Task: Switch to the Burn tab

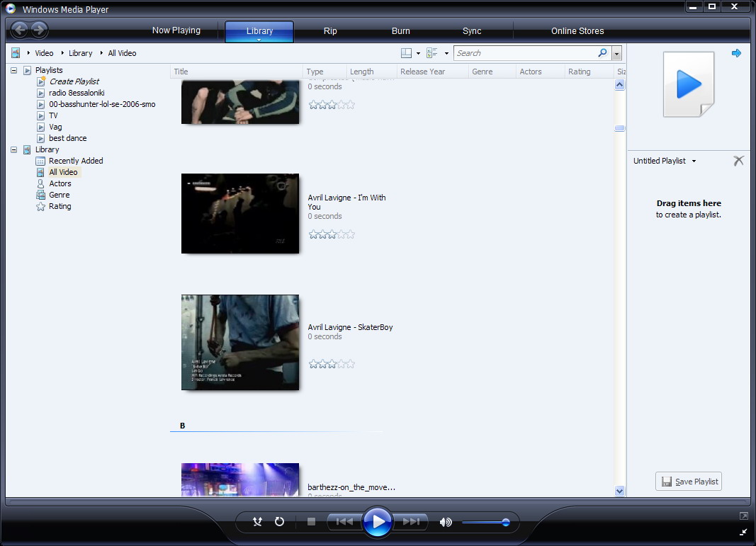Action: point(400,31)
